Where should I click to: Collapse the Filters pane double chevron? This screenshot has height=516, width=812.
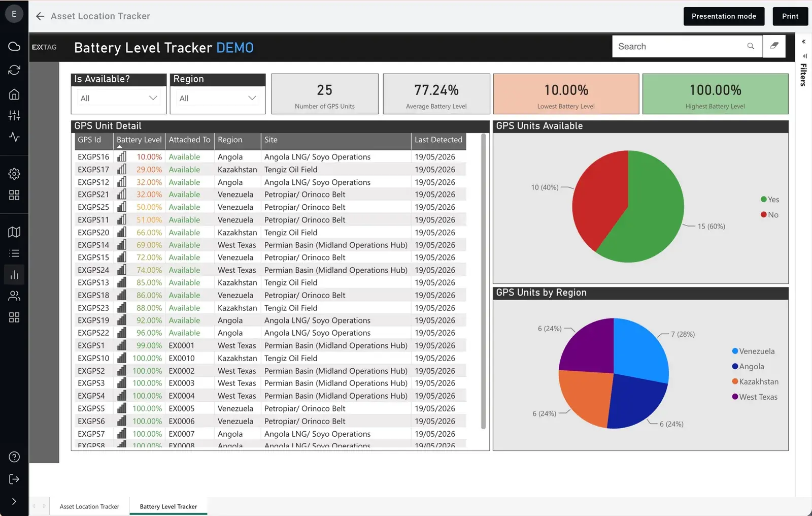tap(803, 42)
